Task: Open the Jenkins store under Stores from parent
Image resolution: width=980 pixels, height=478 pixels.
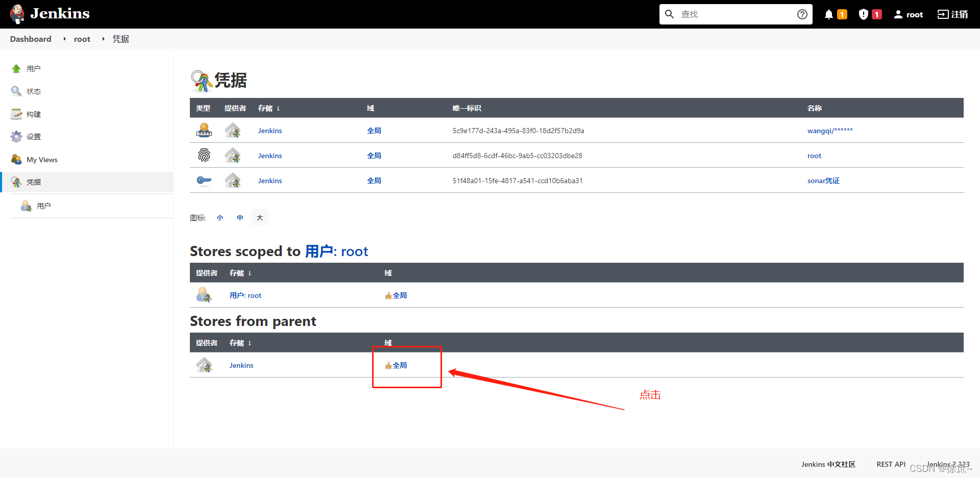Action: click(x=241, y=365)
